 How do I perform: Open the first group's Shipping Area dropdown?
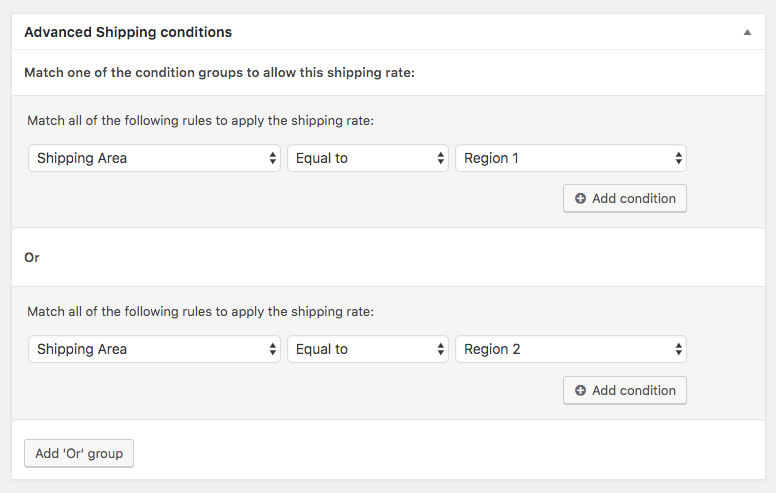(x=154, y=158)
